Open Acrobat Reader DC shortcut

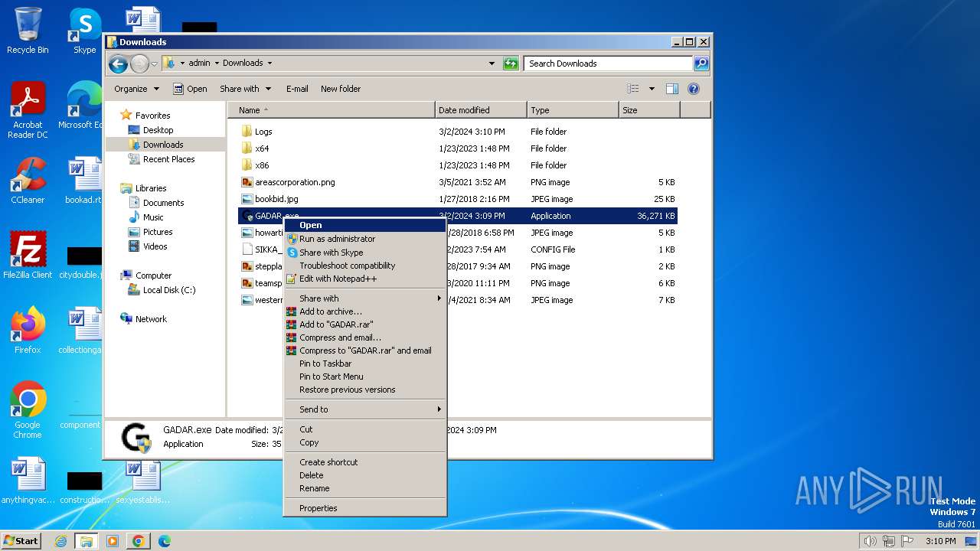(x=28, y=110)
